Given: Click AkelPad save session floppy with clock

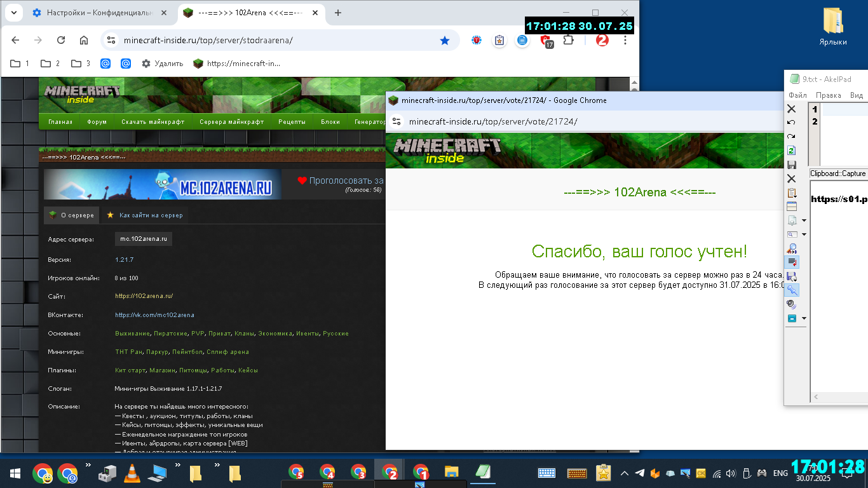Looking at the screenshot, I should [792, 276].
